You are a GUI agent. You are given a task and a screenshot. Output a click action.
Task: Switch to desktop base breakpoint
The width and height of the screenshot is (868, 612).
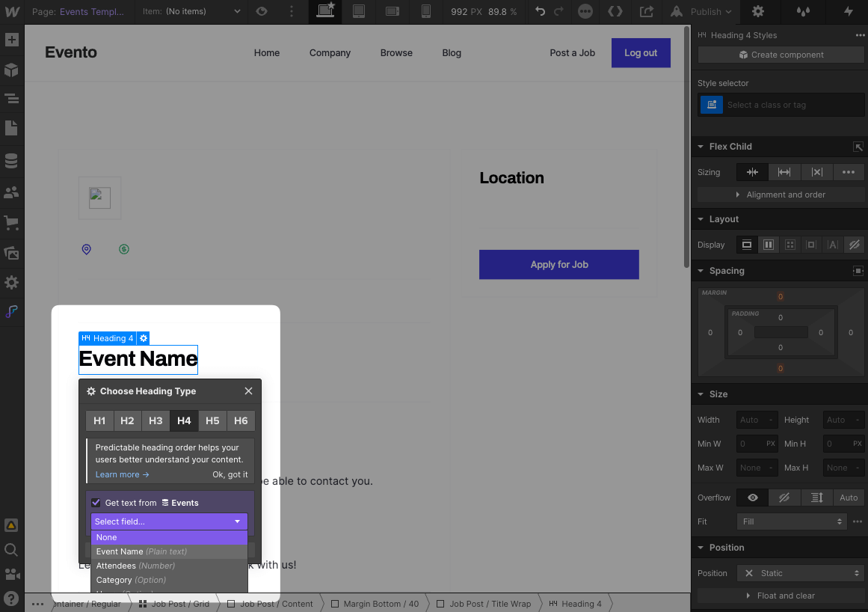(325, 11)
